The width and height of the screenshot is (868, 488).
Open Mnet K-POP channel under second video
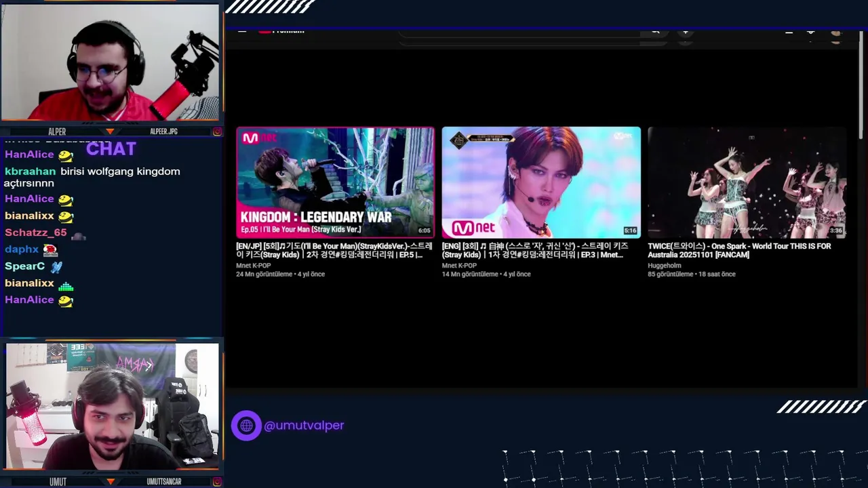point(459,266)
